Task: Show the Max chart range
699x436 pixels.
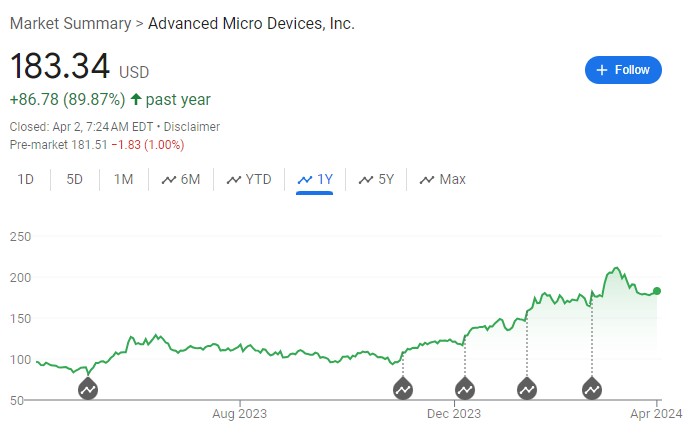Action: pos(442,180)
